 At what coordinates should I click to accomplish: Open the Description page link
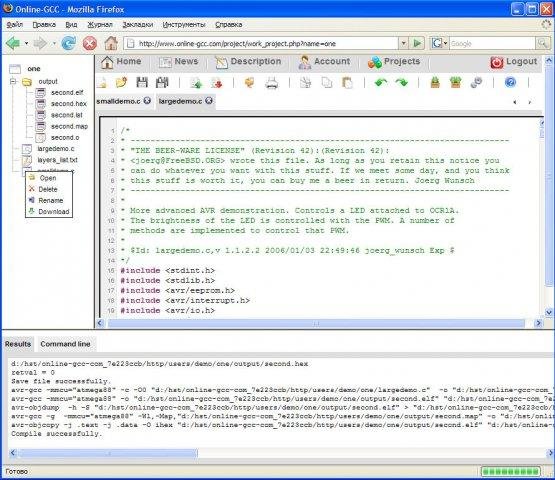coord(248,62)
